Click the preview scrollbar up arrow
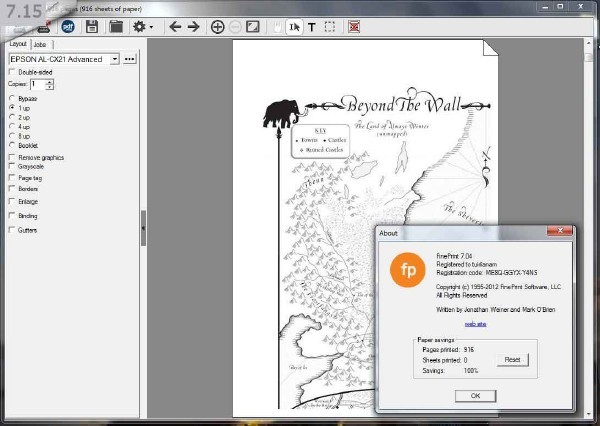The height and width of the screenshot is (426, 600). [589, 43]
